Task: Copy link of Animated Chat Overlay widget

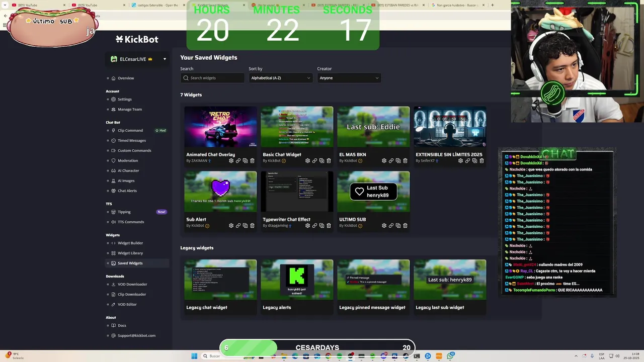Action: (238, 161)
